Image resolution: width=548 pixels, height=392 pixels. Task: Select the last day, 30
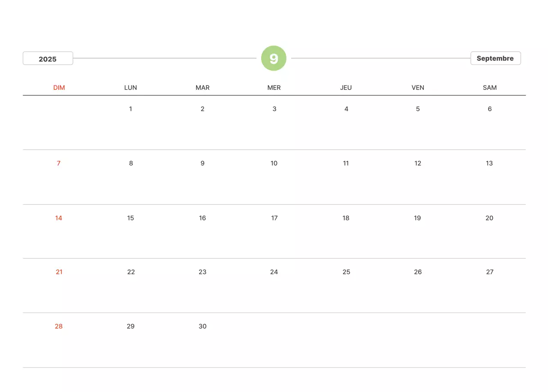coord(203,326)
